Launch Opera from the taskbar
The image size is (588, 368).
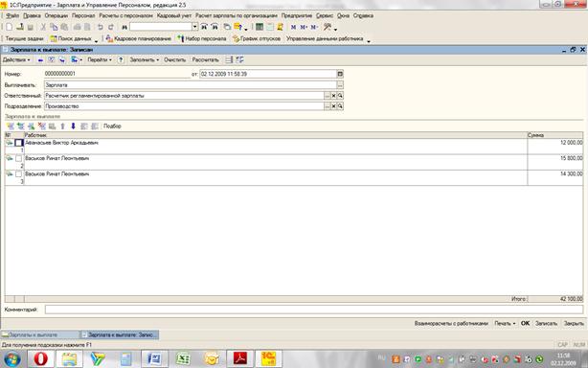pos(41,359)
